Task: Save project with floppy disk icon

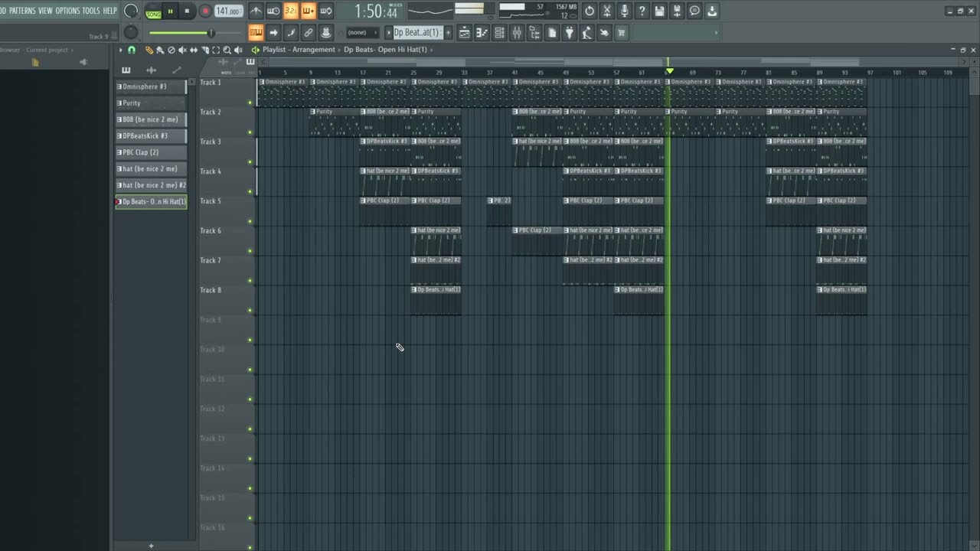Action: 660,11
